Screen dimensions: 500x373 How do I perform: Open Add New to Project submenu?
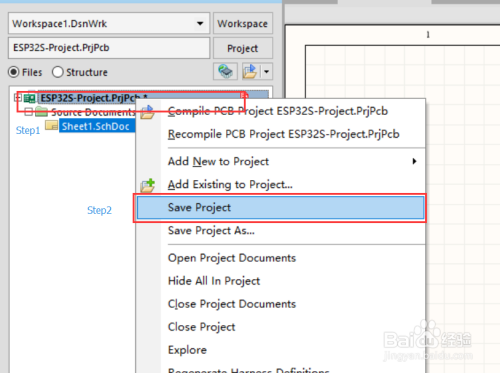(x=281, y=161)
